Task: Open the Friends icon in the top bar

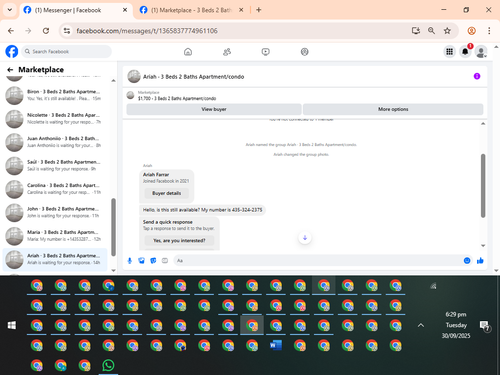Action: tap(227, 52)
